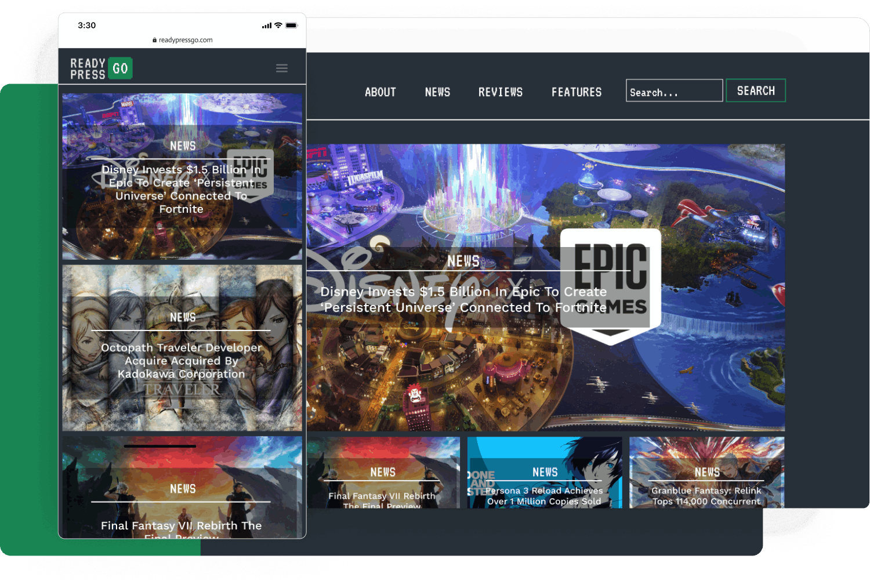Image resolution: width=870 pixels, height=588 pixels.
Task: Click the Ready Press Go logo on mobile
Action: pyautogui.click(x=101, y=68)
